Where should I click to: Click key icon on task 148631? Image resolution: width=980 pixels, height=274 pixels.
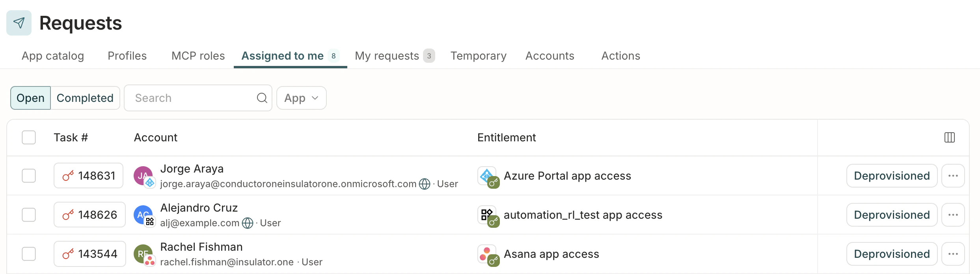[68, 176]
